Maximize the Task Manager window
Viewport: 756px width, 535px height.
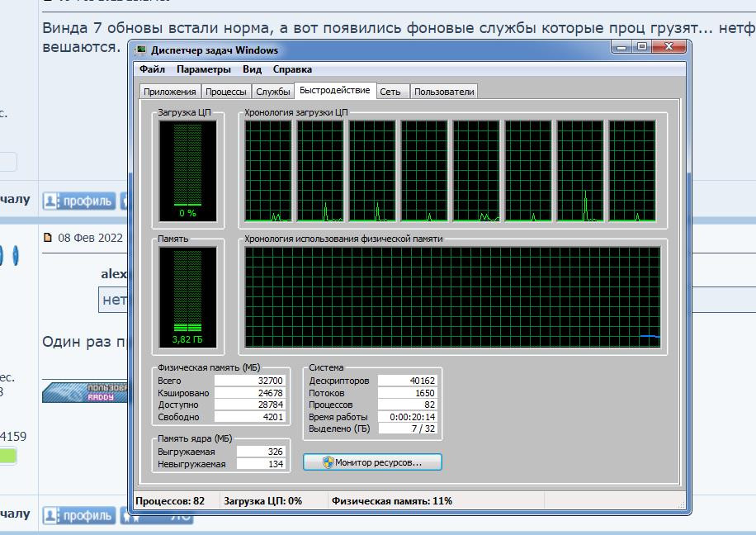(642, 48)
